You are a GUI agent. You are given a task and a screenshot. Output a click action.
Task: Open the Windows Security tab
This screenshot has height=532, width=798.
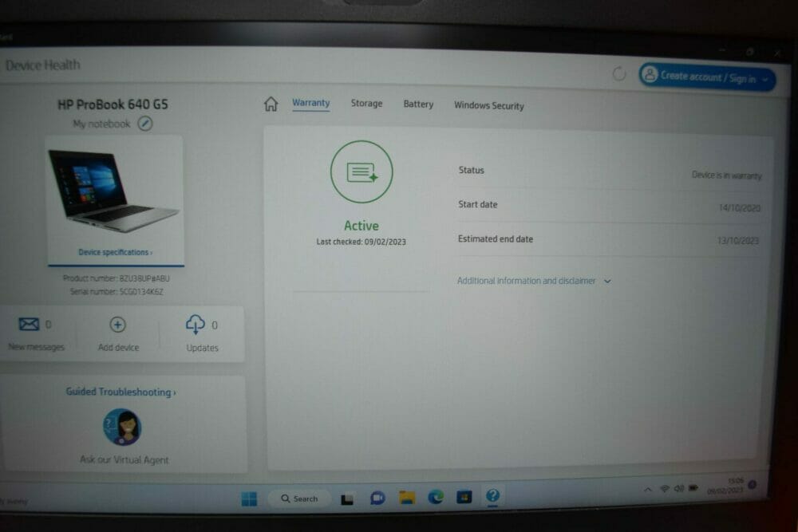point(488,106)
